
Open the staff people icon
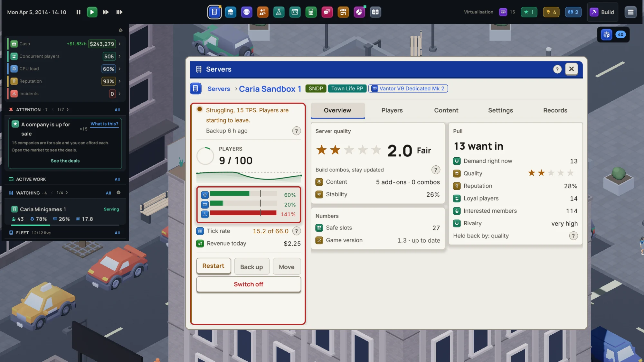point(263,12)
